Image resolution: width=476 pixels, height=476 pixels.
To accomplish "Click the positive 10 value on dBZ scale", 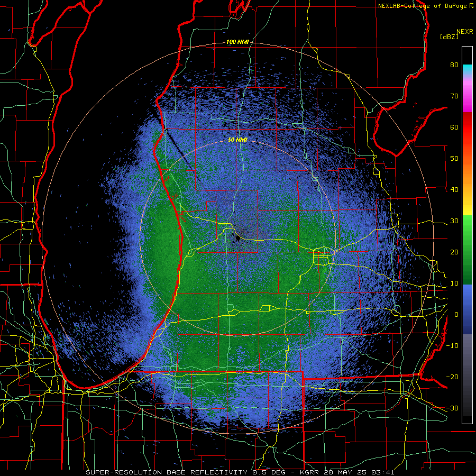I will pos(454,284).
